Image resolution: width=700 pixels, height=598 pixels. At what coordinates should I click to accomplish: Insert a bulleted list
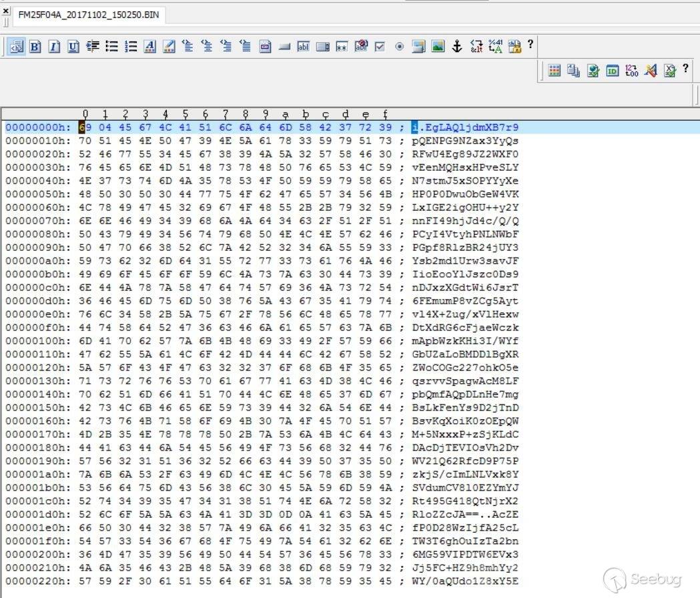click(x=111, y=47)
